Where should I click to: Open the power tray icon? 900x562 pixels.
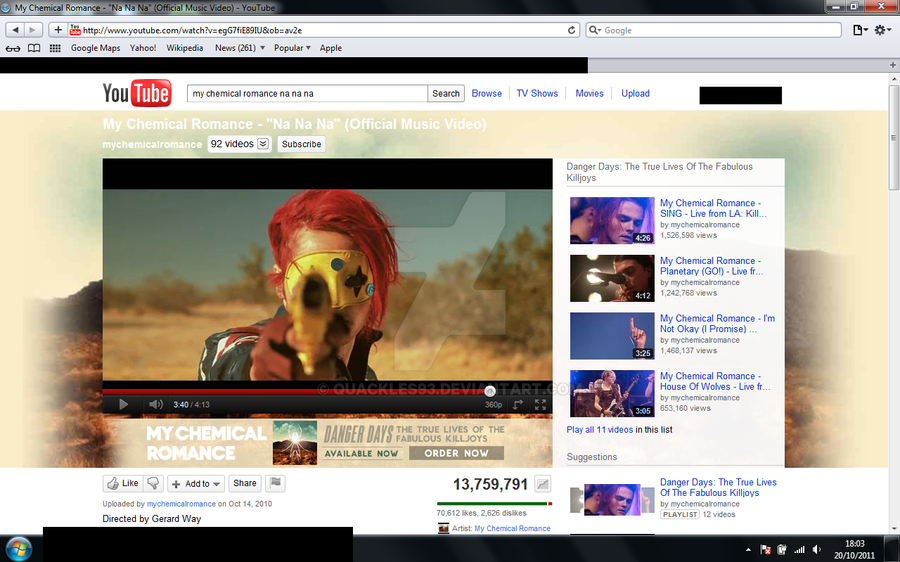click(x=782, y=550)
